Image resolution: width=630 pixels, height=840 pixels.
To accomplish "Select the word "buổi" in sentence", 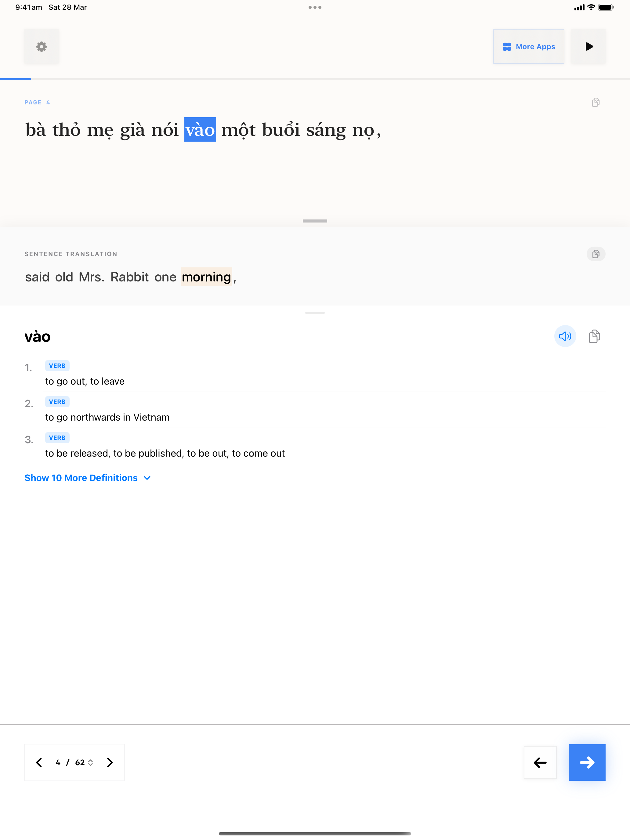I will click(x=281, y=130).
